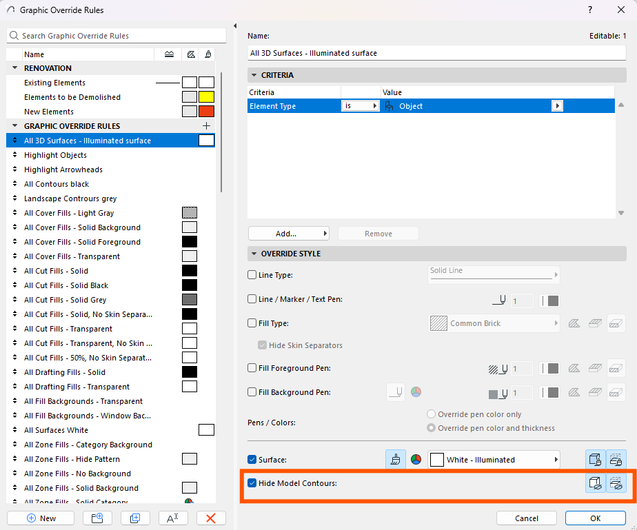The height and width of the screenshot is (530, 637).
Task: Click the plus icon beside GRAPHIC OVERRIDE RULES
Action: point(206,126)
